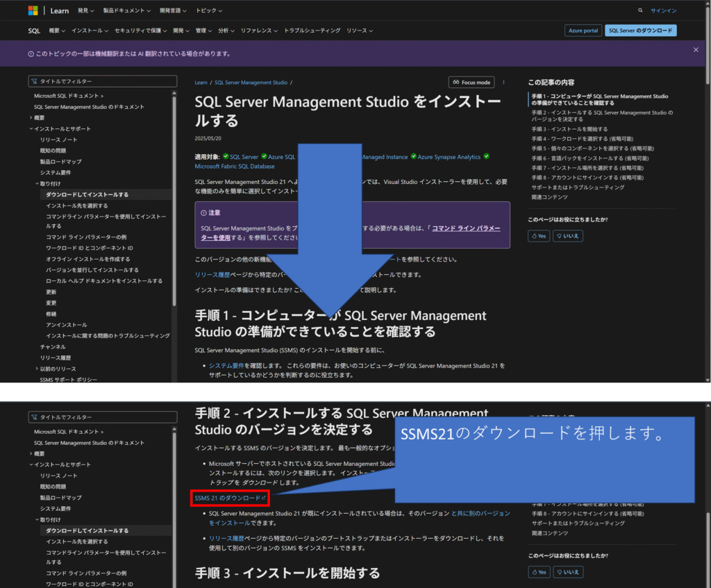Jump to 手順 6 - 言語パックをインストールする
Viewport: 711px width, 588px height.
coord(590,158)
